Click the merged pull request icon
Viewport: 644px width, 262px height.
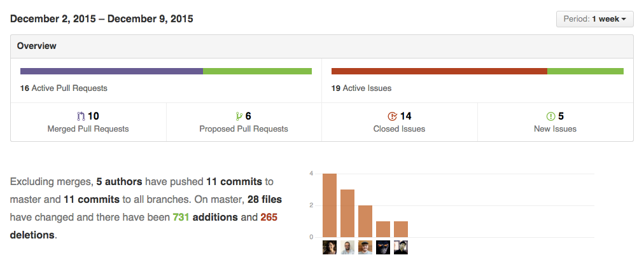coord(80,116)
